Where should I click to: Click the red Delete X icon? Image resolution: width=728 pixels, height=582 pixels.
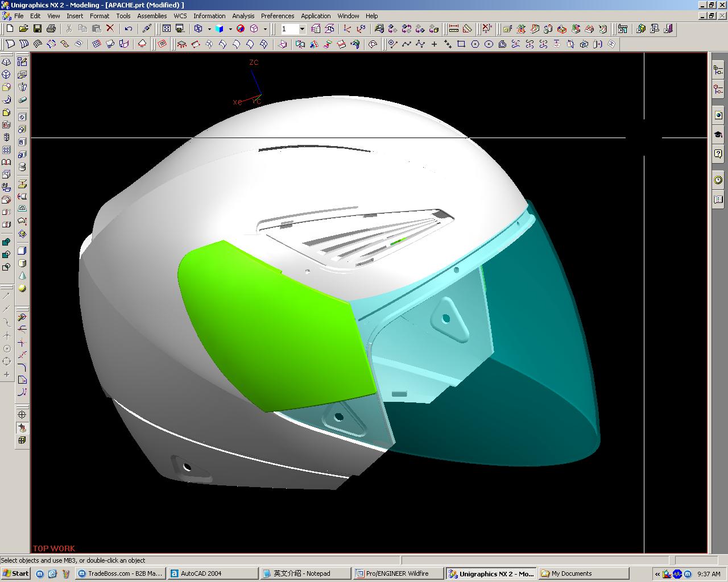click(x=110, y=28)
